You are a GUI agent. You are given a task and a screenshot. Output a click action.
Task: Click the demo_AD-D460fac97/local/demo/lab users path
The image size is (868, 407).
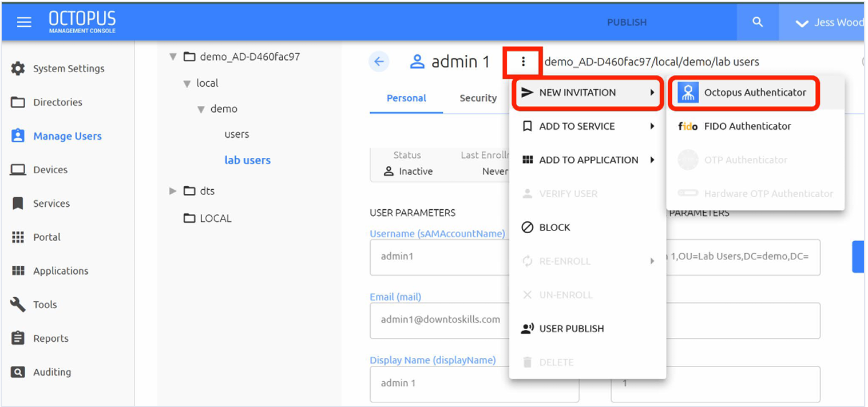click(652, 62)
